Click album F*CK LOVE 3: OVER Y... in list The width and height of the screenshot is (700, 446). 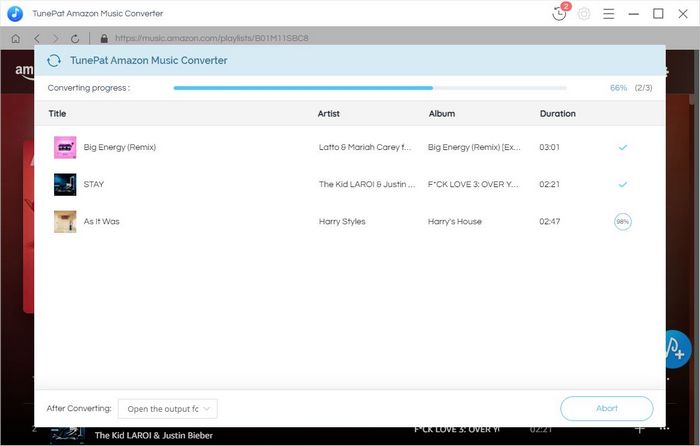point(473,184)
